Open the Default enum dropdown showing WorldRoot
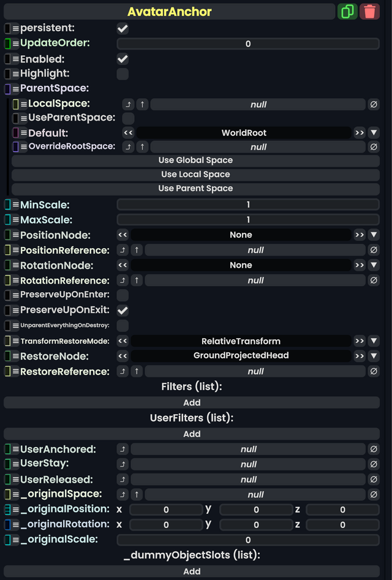This screenshot has height=580, width=392. (x=374, y=132)
